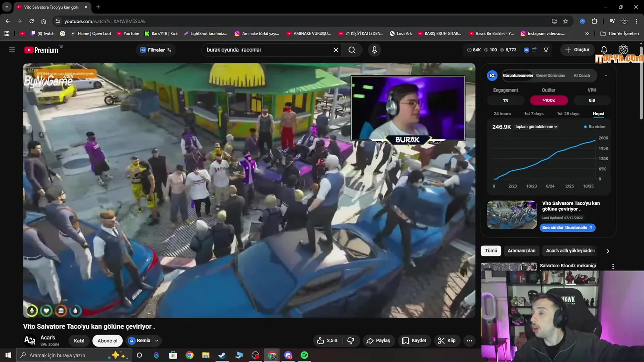The height and width of the screenshot is (362, 644).
Task: Select the Aramanızdan chip
Action: [x=521, y=251]
